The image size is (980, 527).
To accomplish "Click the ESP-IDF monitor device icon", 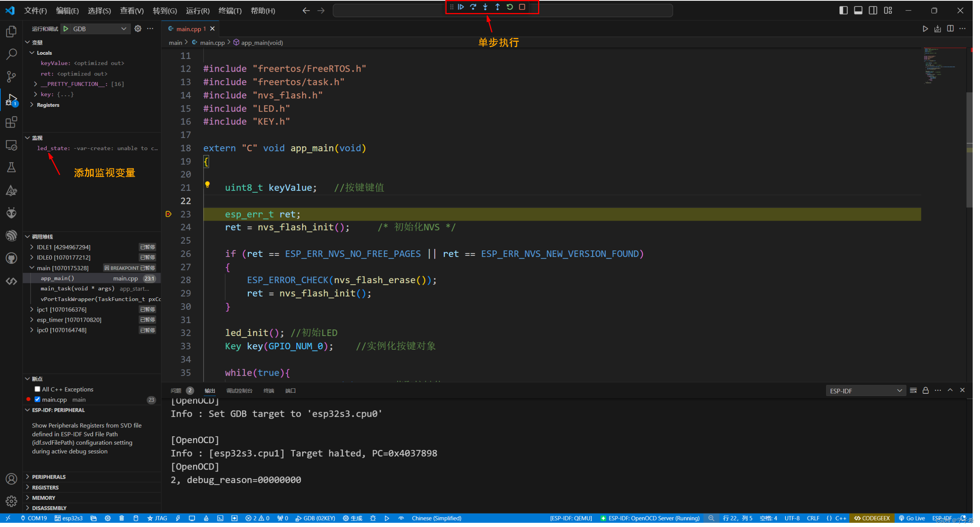I will (x=192, y=519).
